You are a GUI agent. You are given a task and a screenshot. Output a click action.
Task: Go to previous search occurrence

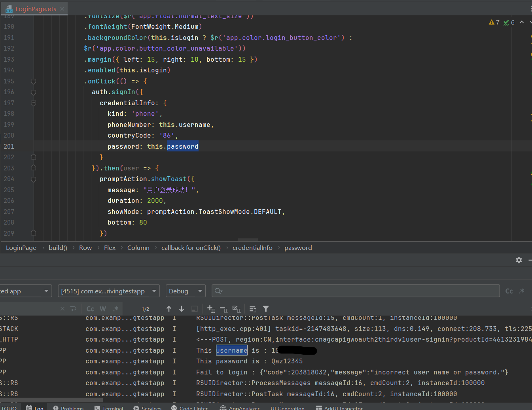[x=169, y=309]
